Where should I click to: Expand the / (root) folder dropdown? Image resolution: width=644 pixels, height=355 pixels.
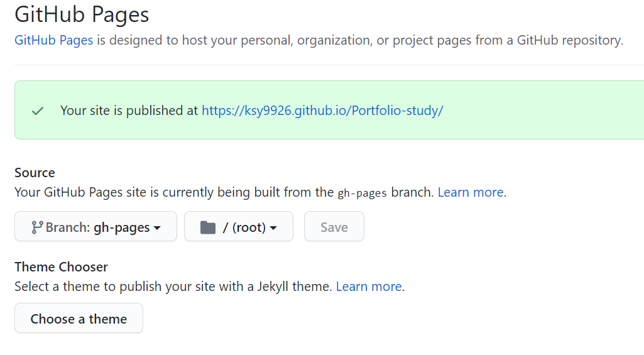239,226
